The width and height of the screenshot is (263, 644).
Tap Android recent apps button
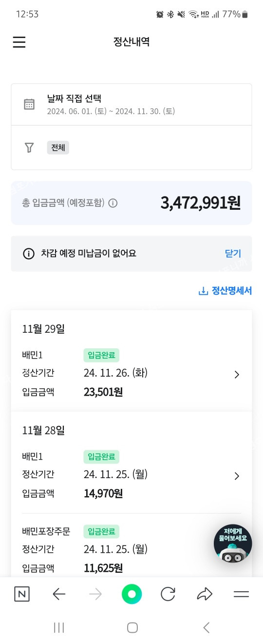[x=59, y=627]
